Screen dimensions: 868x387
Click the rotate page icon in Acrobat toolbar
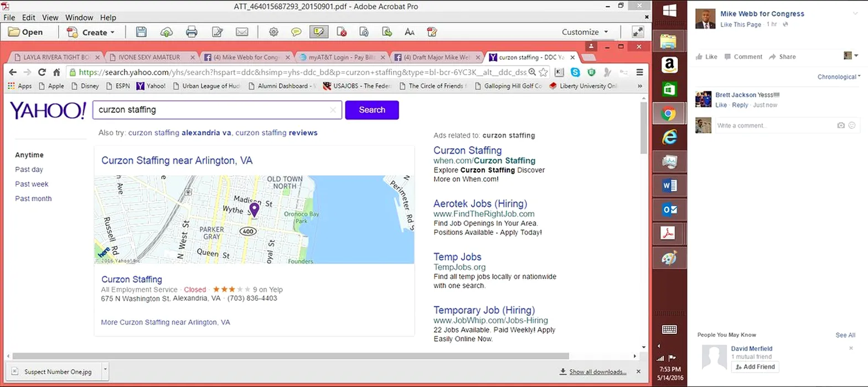(x=364, y=32)
